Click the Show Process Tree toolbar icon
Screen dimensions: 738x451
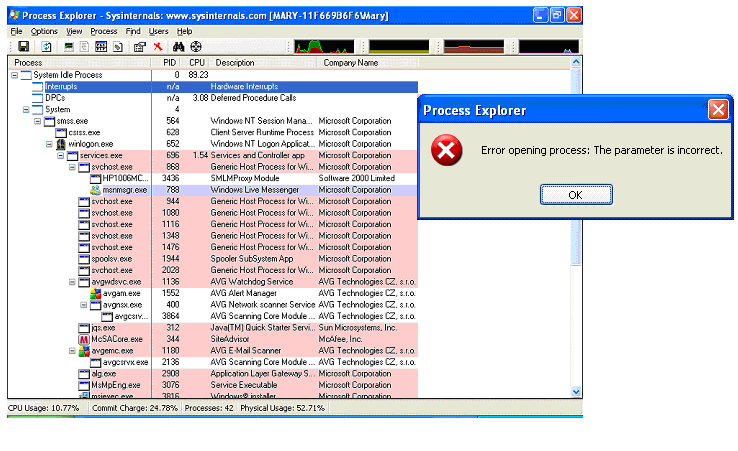[x=85, y=46]
